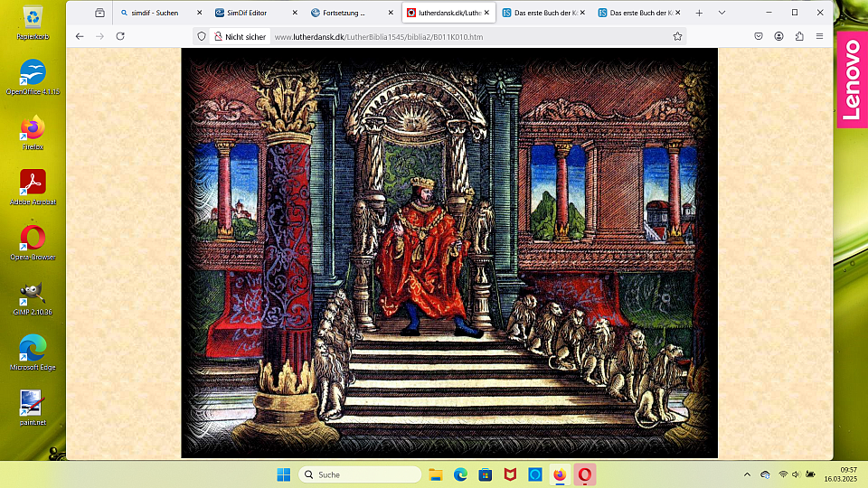Close the 'Fortsetzung ...' tab
Screen dimensions: 868x488
[x=391, y=13]
